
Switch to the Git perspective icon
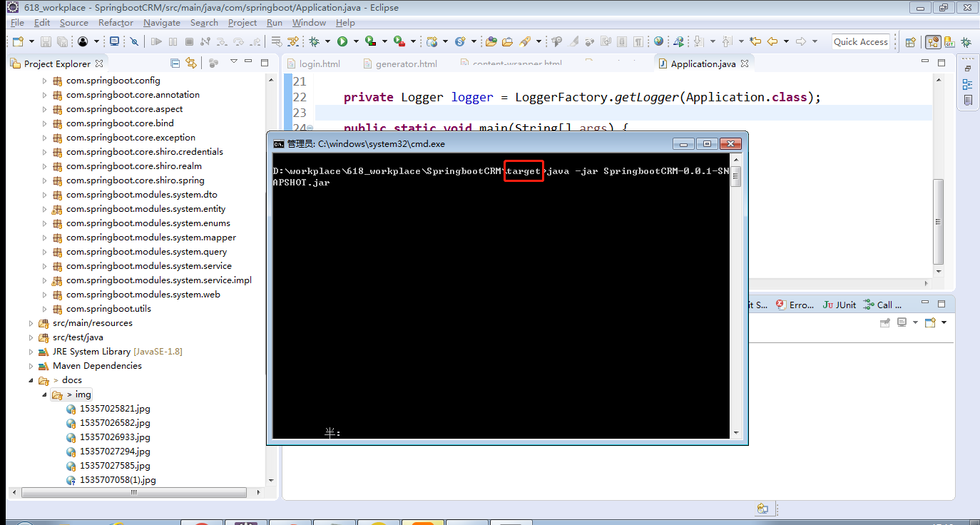click(x=949, y=42)
